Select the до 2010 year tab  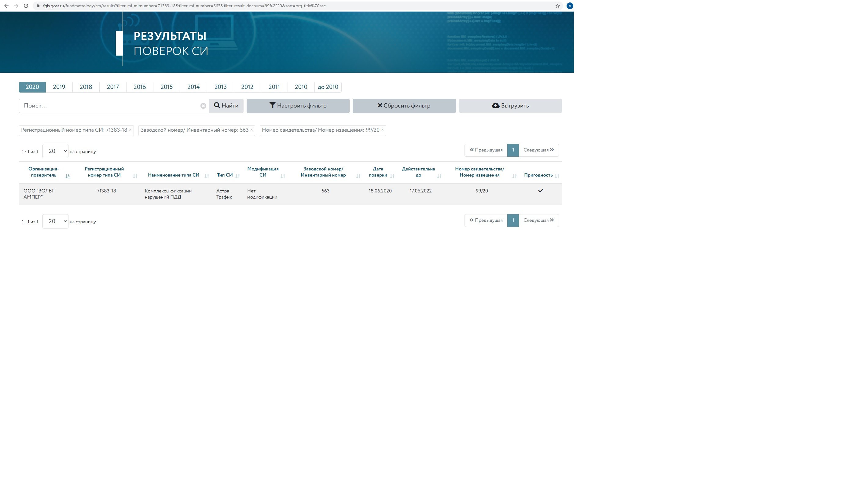(328, 87)
